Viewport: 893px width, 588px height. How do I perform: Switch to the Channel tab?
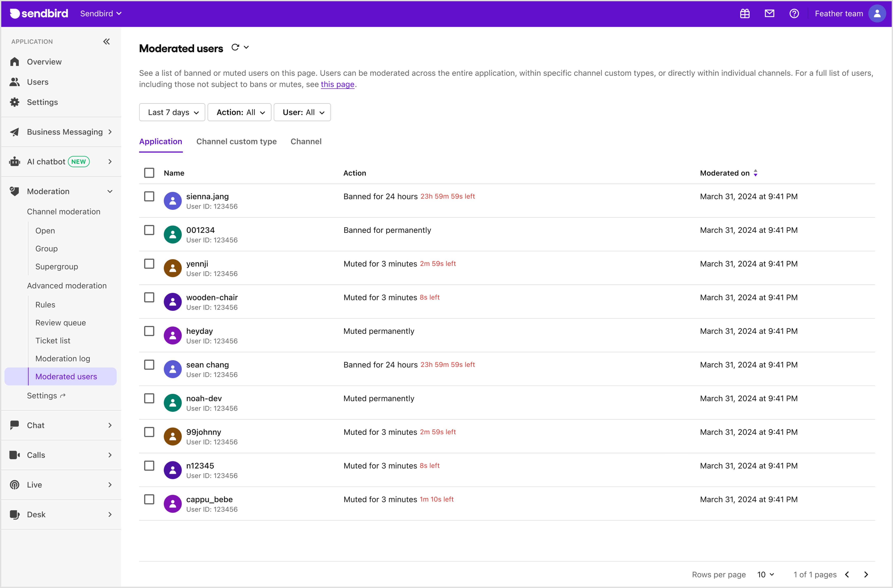[x=306, y=141]
